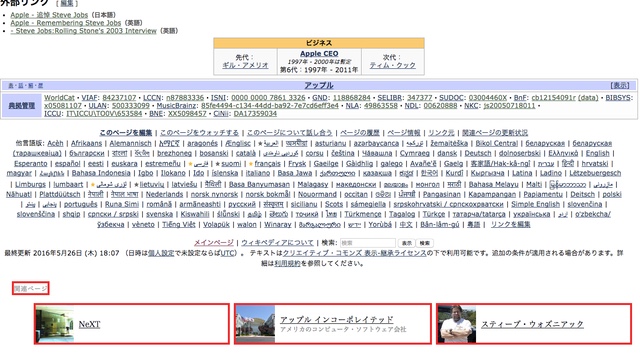Open the メインページ link
The width and height of the screenshot is (640, 360).
[213, 242]
